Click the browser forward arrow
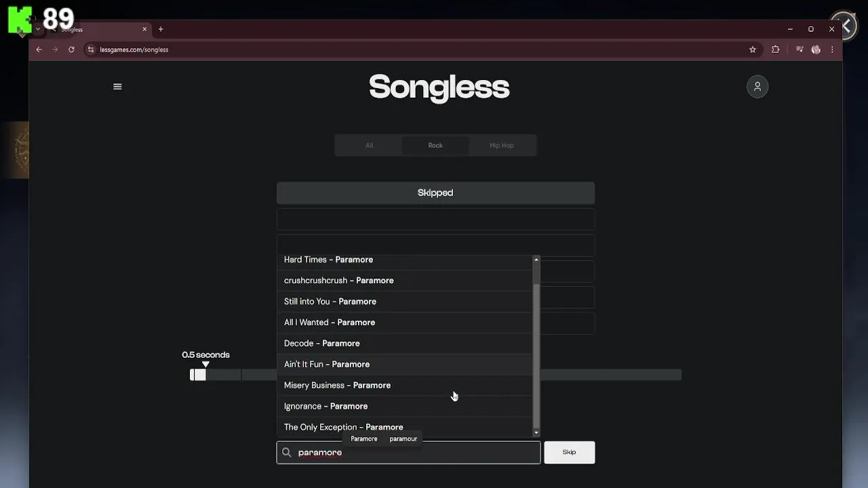The image size is (868, 488). 55,49
